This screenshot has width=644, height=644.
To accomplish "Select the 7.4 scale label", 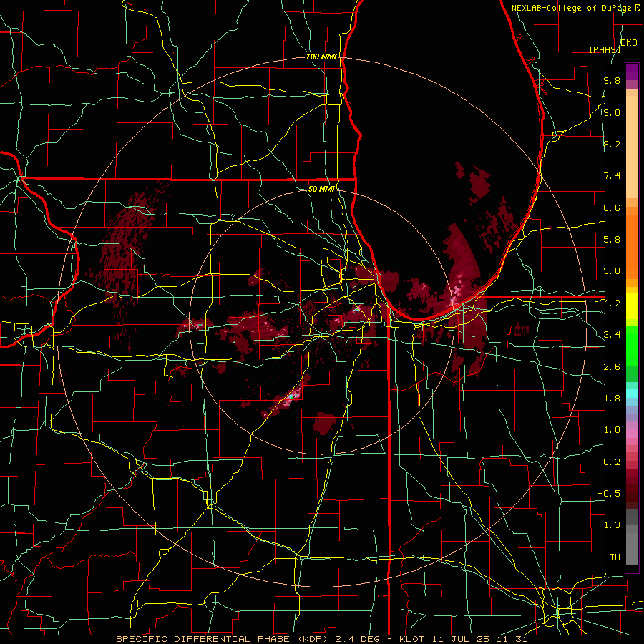I will click(x=612, y=176).
